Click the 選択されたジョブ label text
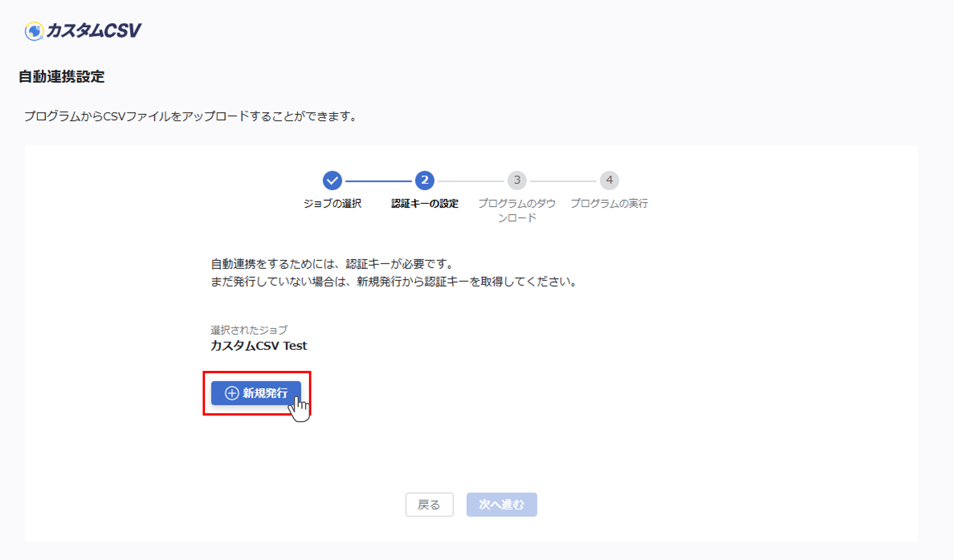This screenshot has height=560, width=954. click(249, 329)
